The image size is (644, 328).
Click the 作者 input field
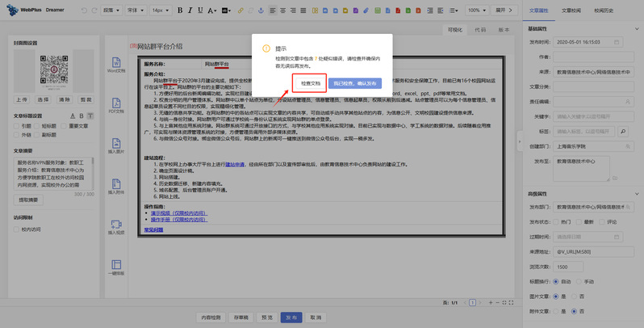tap(593, 57)
